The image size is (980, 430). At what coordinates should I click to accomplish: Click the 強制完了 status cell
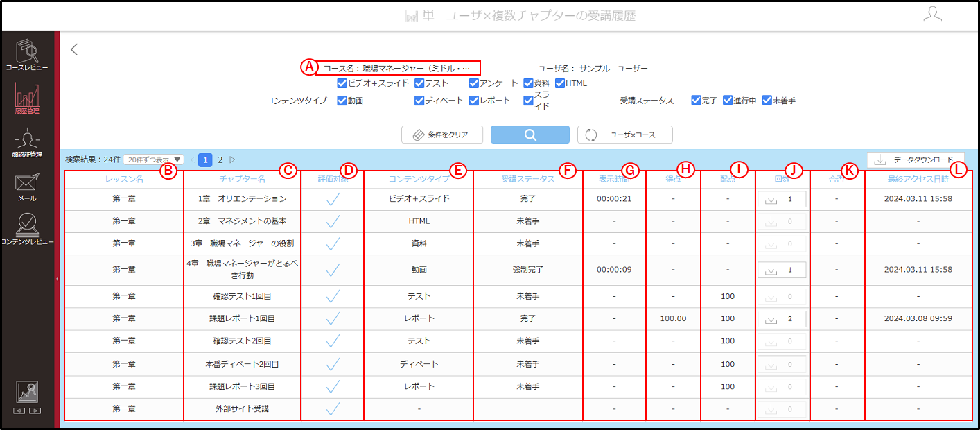click(x=528, y=269)
